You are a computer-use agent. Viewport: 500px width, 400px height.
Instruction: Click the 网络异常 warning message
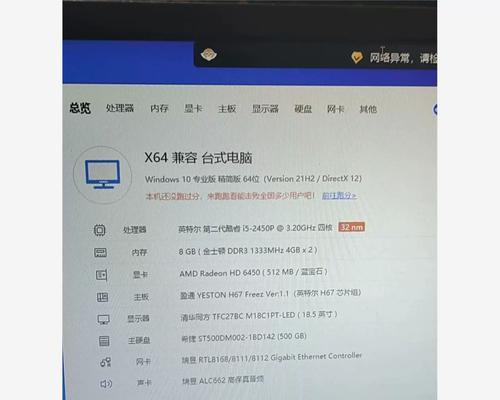coord(403,58)
